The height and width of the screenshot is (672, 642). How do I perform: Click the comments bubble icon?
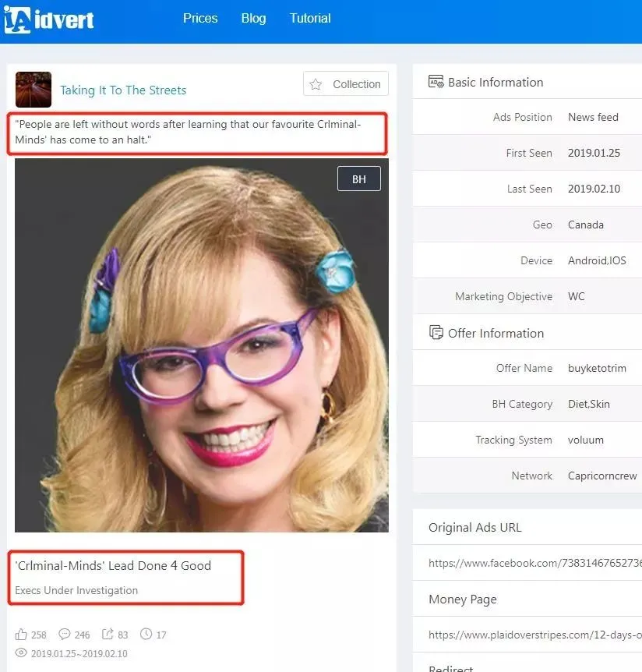(x=64, y=634)
